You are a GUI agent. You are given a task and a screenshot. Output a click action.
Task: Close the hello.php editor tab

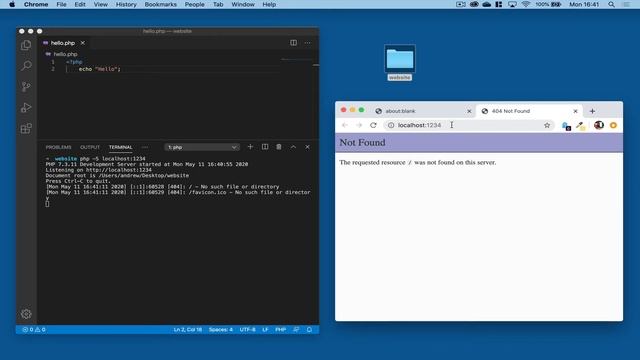(83, 42)
